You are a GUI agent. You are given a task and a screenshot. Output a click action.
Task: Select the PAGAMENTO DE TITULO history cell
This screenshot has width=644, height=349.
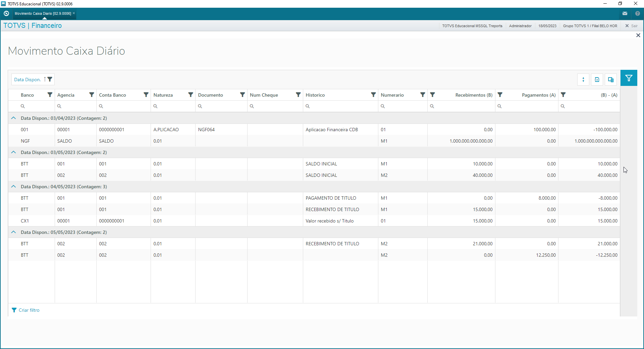[340, 198]
